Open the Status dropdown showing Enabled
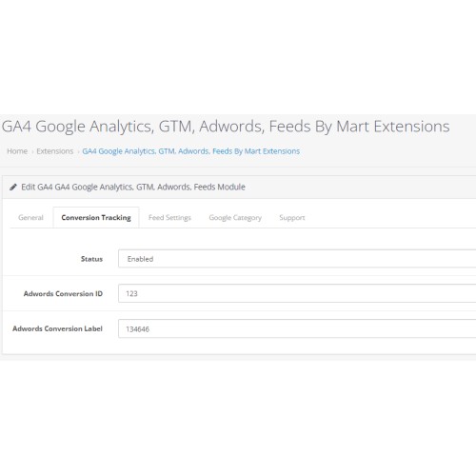Viewport: 476px width, 476px height. (297, 259)
